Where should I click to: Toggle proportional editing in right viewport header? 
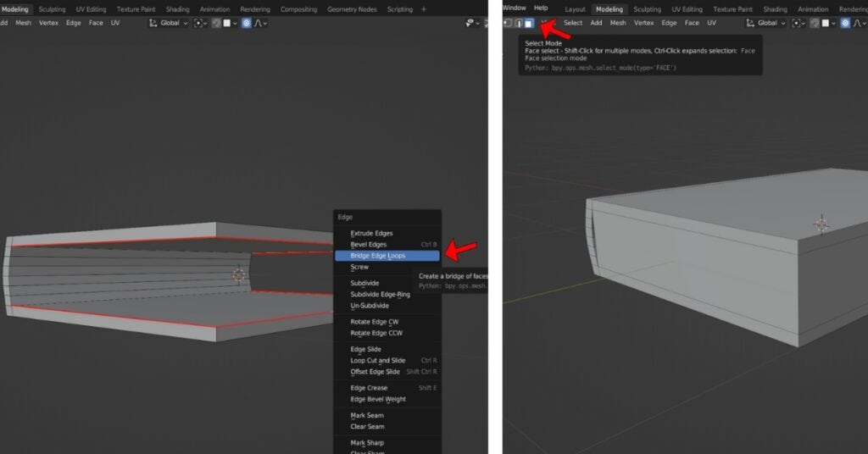(844, 23)
